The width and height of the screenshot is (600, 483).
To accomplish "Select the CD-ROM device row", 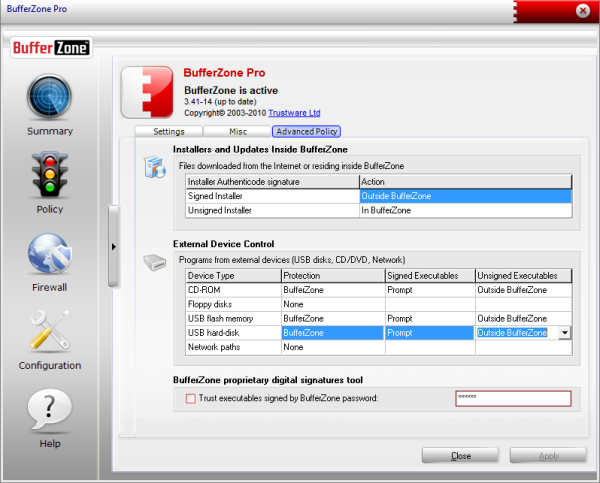I will tap(233, 290).
